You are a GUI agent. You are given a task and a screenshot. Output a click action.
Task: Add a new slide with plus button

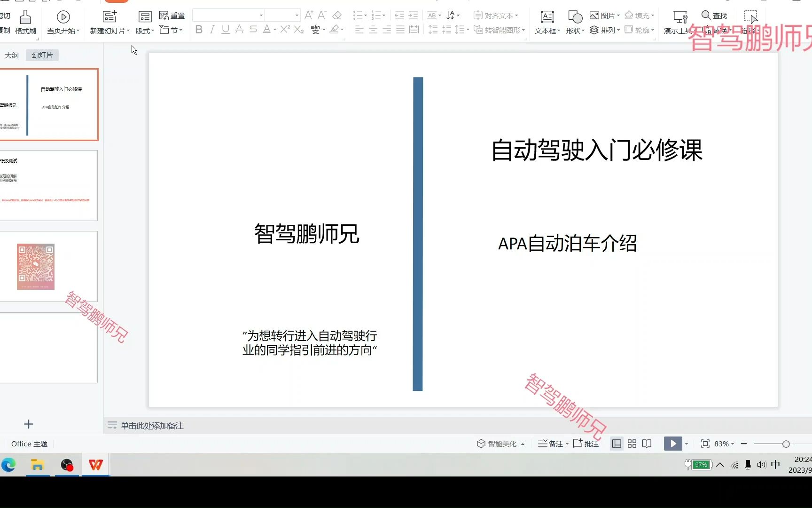point(29,424)
